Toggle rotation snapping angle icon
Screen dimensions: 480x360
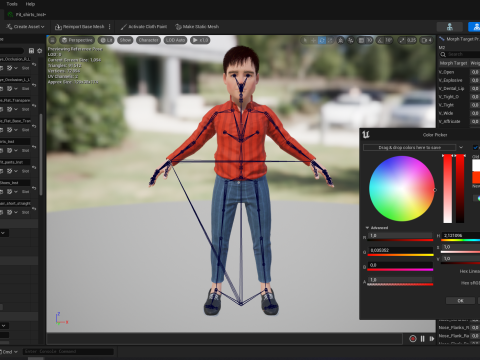[380, 40]
